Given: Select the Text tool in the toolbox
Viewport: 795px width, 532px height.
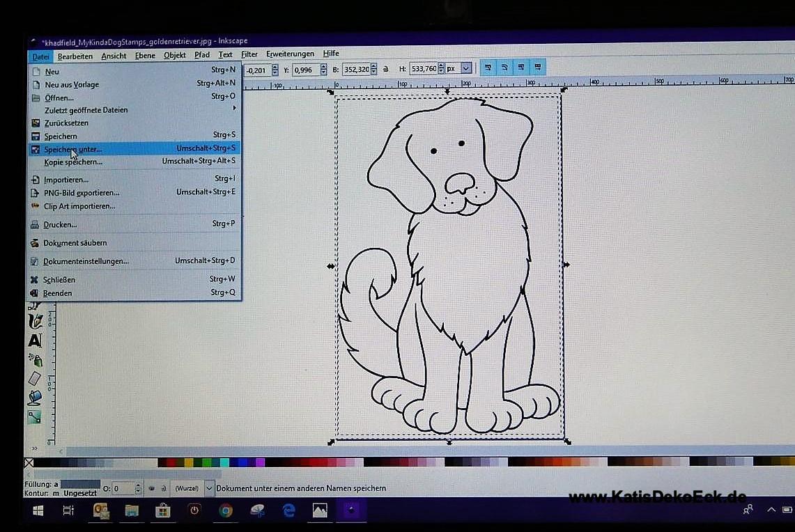Looking at the screenshot, I should [x=35, y=341].
